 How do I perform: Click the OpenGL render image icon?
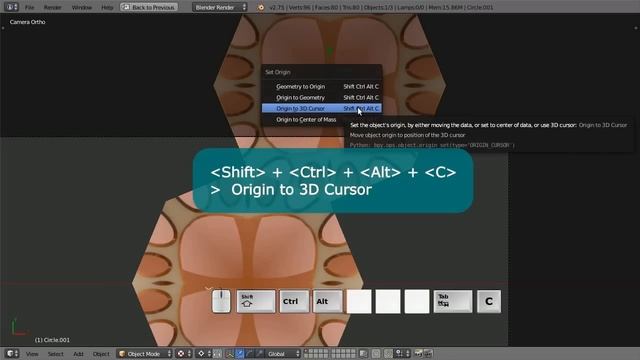click(x=418, y=354)
